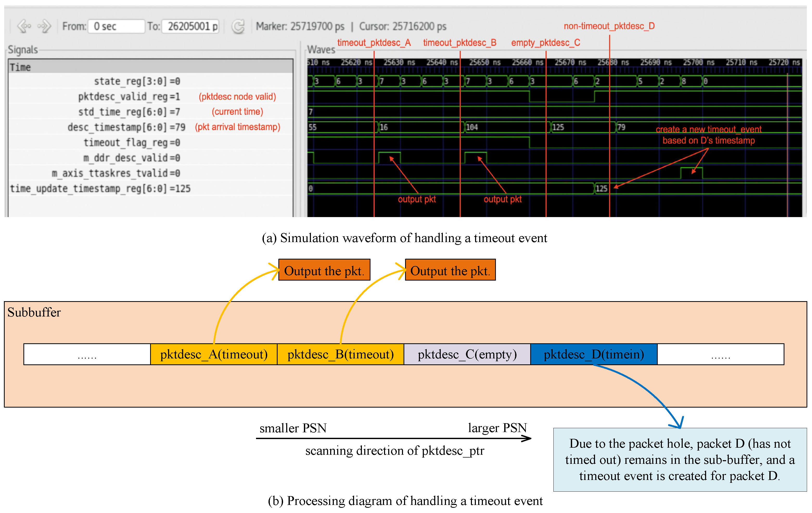The width and height of the screenshot is (812, 513).
Task: Click the To time input field
Action: click(x=190, y=26)
